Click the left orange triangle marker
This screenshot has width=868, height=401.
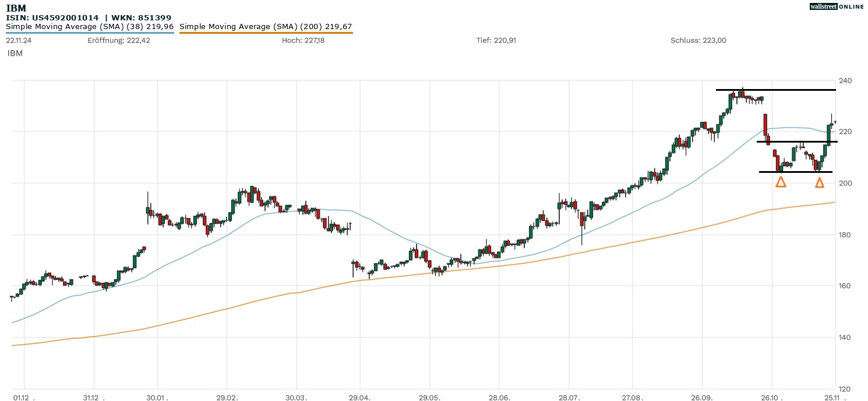tap(781, 182)
